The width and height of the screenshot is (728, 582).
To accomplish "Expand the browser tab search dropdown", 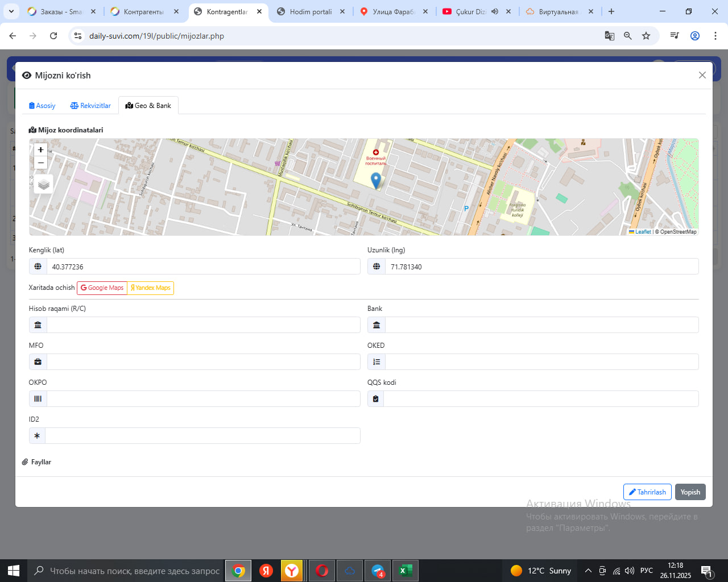I will click(11, 11).
